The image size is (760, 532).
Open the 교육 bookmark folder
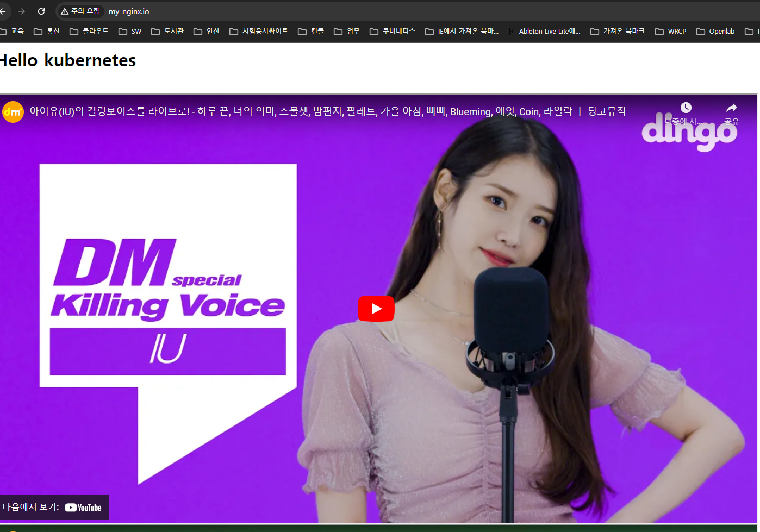click(x=12, y=32)
